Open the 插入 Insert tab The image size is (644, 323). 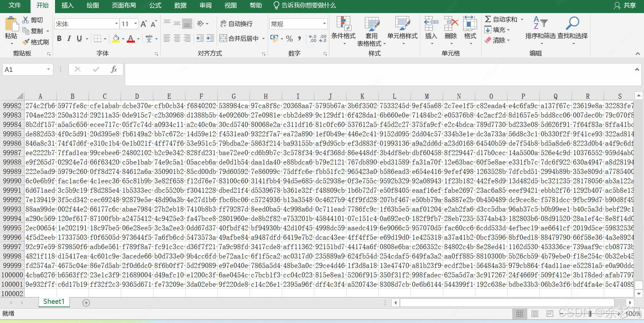click(67, 5)
